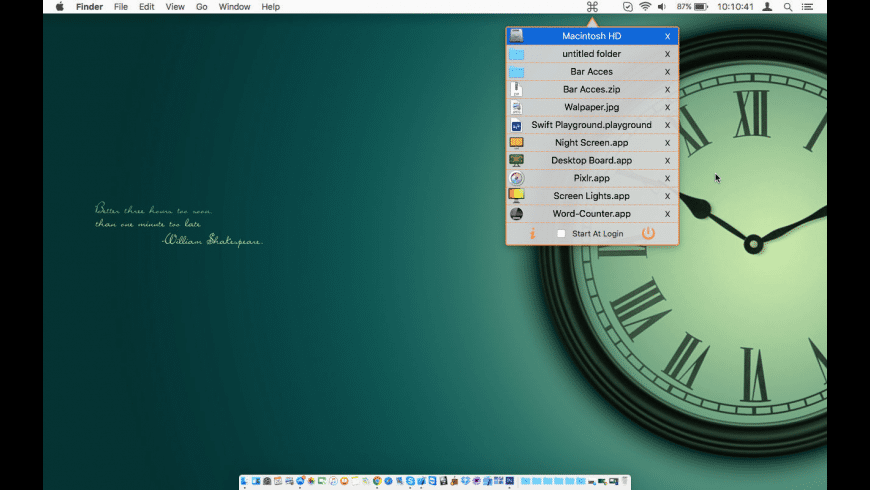The height and width of the screenshot is (490, 870).
Task: Remove Walpaper.jpg from the list via X
Action: click(667, 107)
